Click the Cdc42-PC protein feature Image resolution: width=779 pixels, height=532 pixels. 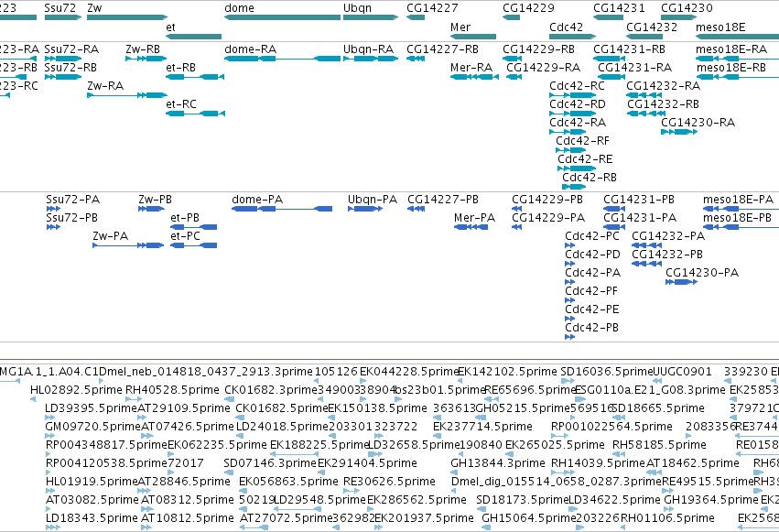[570, 244]
